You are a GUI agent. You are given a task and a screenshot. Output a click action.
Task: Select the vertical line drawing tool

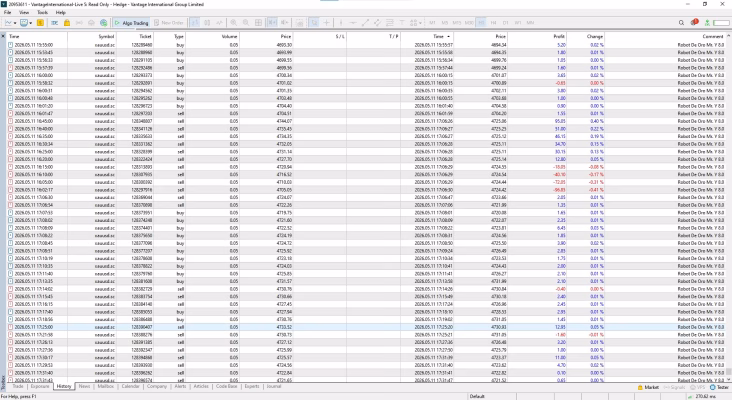click(x=341, y=22)
